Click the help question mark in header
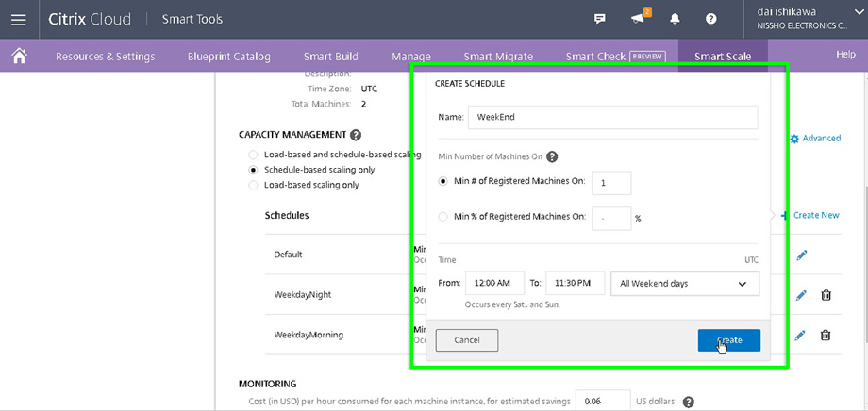The width and height of the screenshot is (868, 411). point(711,19)
